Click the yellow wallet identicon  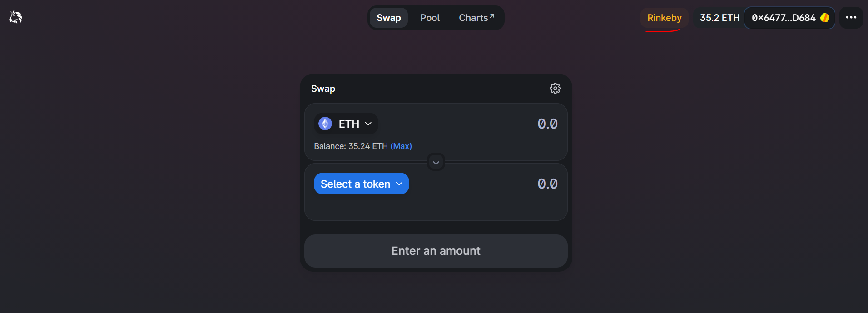click(x=825, y=18)
